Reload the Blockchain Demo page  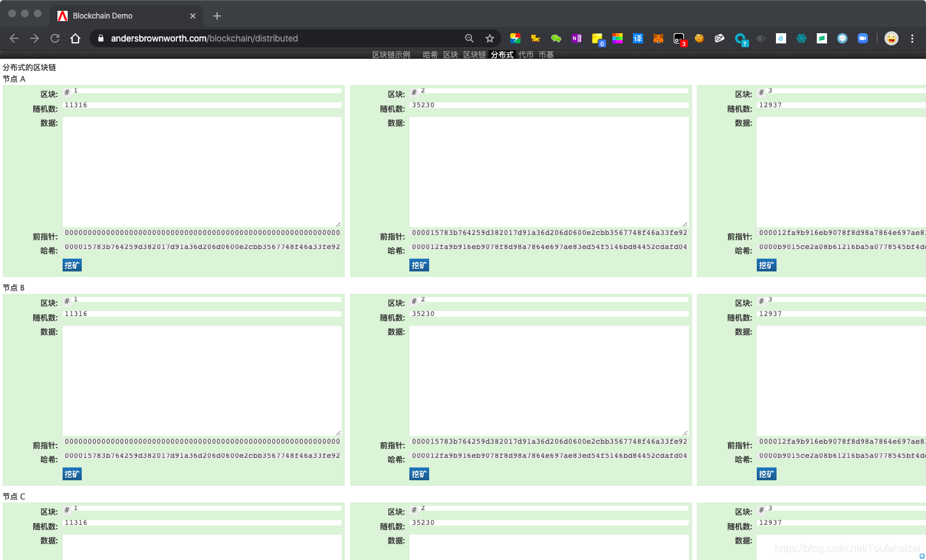pos(55,38)
